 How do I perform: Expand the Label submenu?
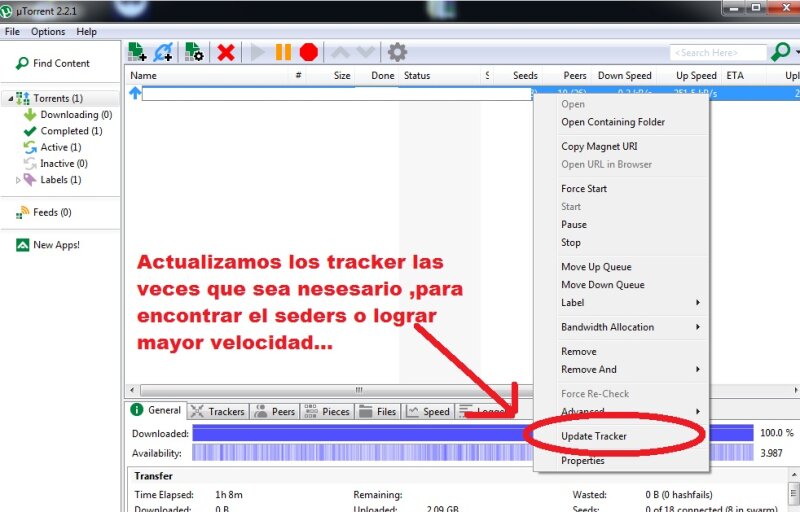click(630, 302)
